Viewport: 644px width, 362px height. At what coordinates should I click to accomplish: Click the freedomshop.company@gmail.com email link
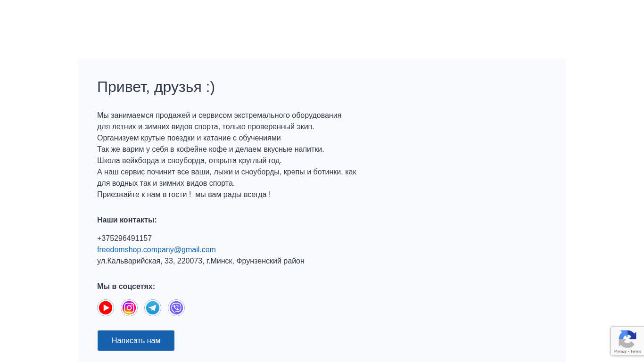point(157,250)
